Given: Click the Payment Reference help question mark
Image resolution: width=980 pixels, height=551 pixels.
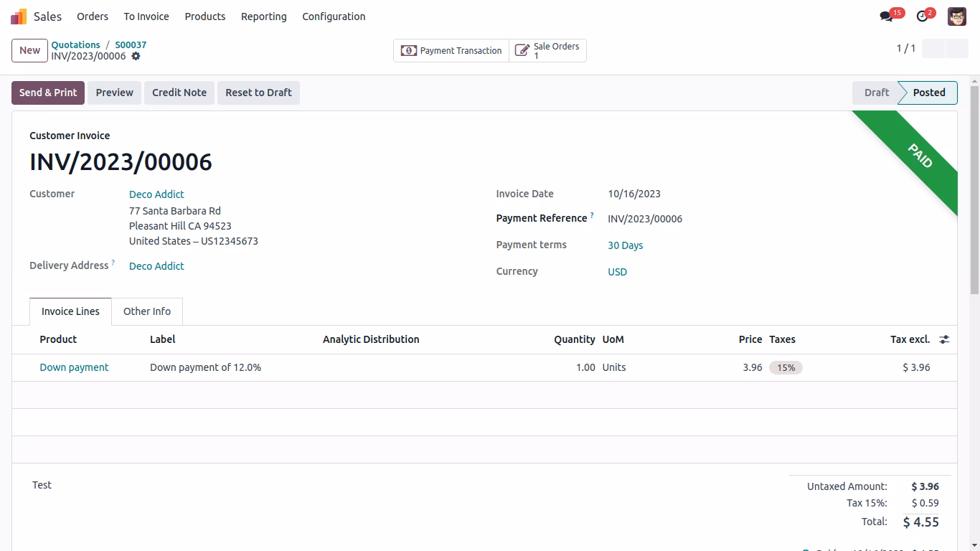Looking at the screenshot, I should pos(592,215).
